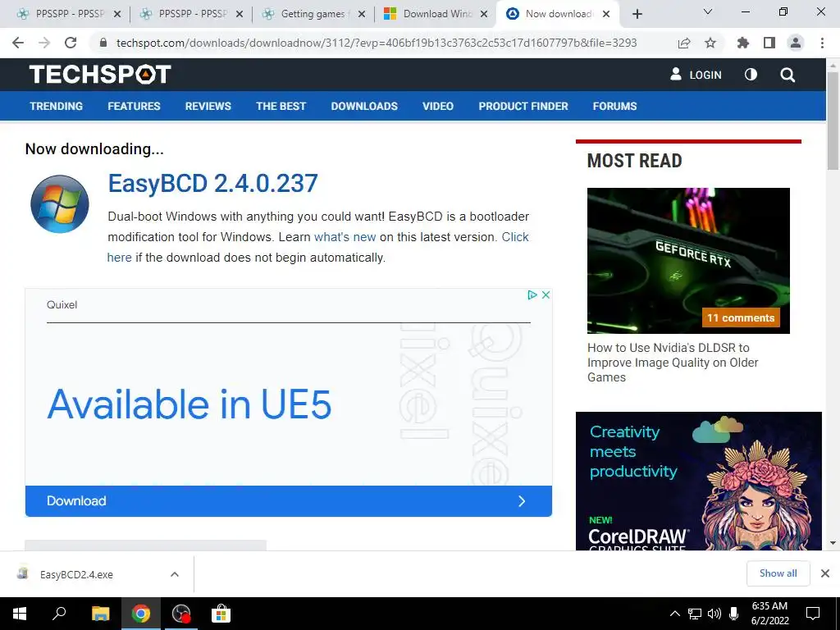The image size is (840, 630).
Task: Click the "what's new" link
Action: [345, 237]
